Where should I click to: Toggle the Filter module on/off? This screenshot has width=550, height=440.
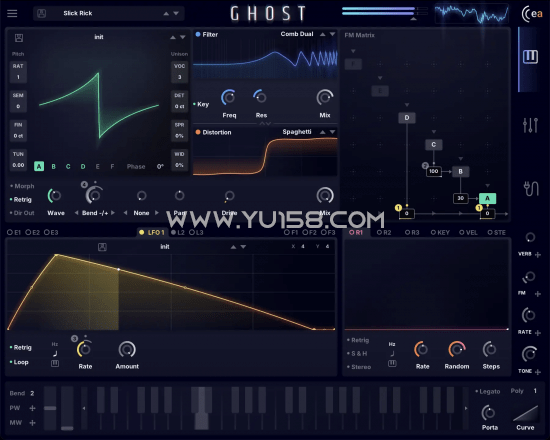[198, 34]
